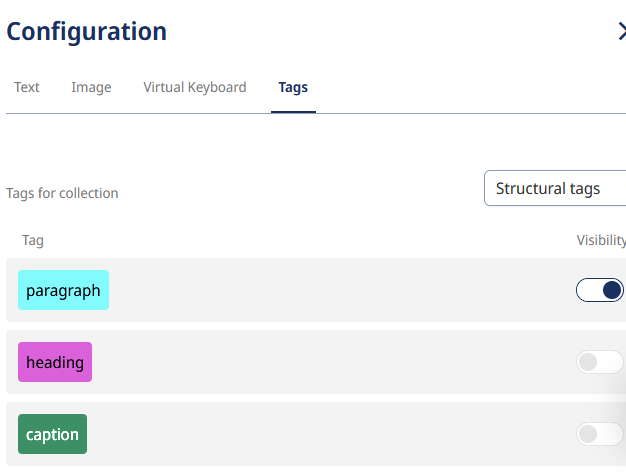Image resolution: width=626 pixels, height=474 pixels.
Task: Click the Configuration title heading
Action: tap(87, 32)
